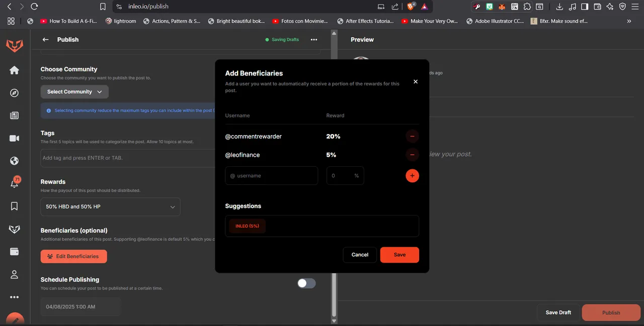
Task: Click the Save Draft button
Action: point(558,312)
